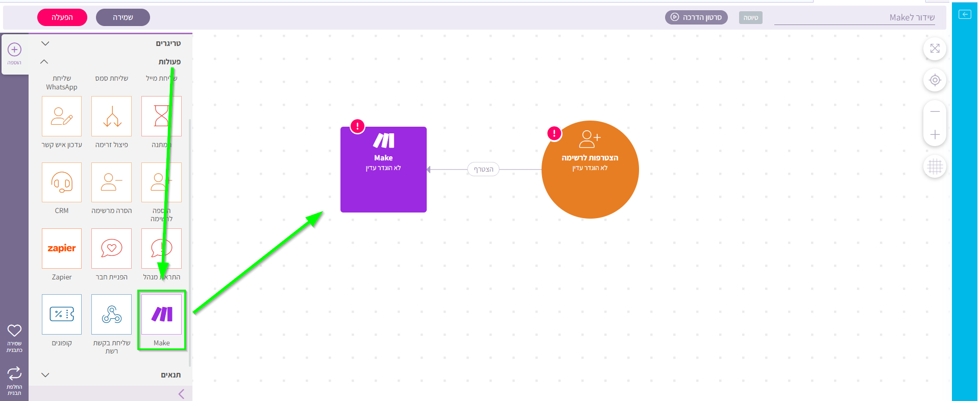
Task: Choose the hourglass wait action icon
Action: pyautogui.click(x=161, y=116)
